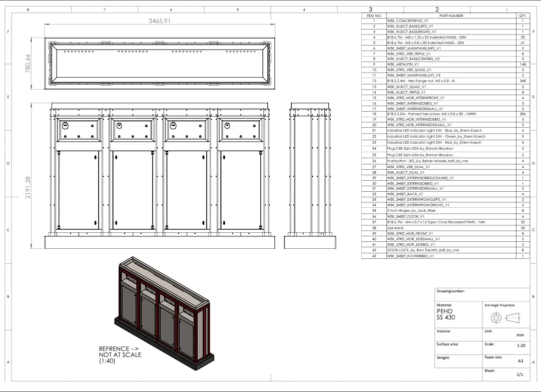Click the 'QTY.' column header
This screenshot has width=541, height=392.
(x=522, y=16)
